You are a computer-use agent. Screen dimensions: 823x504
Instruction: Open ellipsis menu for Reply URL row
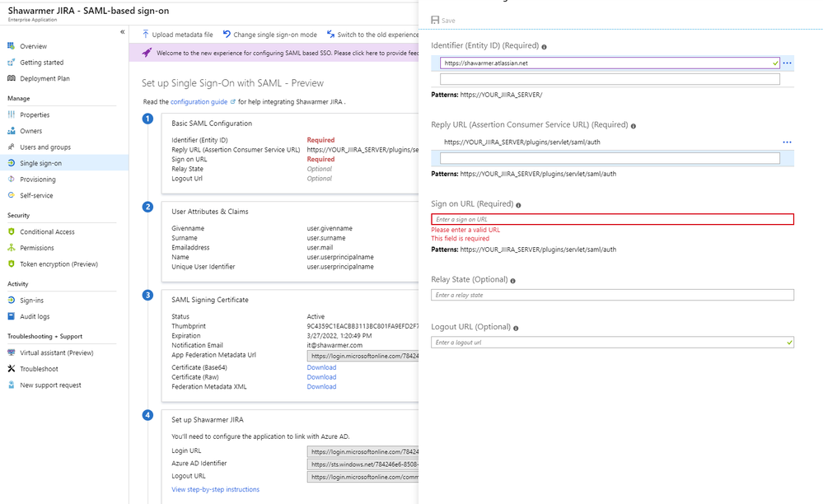pyautogui.click(x=787, y=142)
